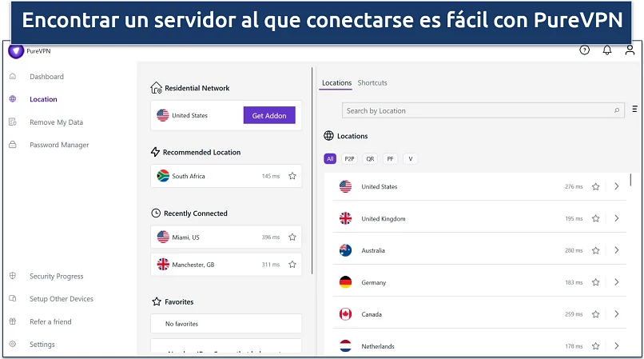Star Canada as favorite
The width and height of the screenshot is (644, 359).
595,314
